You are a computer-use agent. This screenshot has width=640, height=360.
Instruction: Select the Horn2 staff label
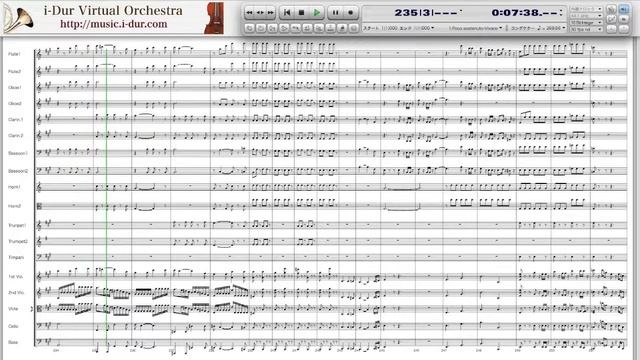pyautogui.click(x=14, y=206)
